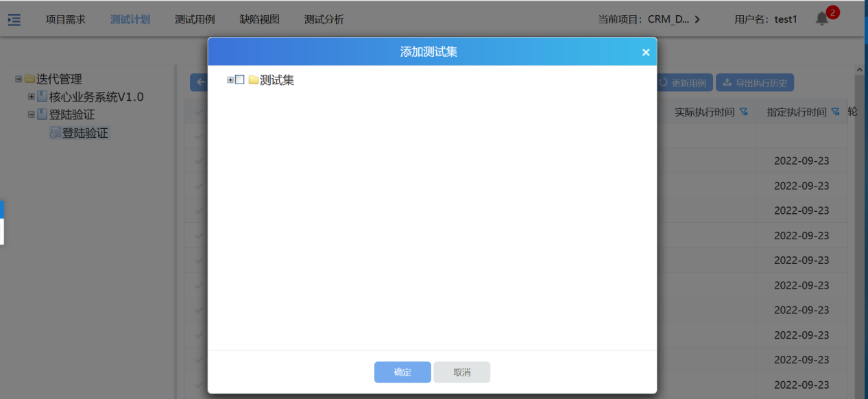Open the notification bell
This screenshot has width=868, height=399.
coord(822,19)
